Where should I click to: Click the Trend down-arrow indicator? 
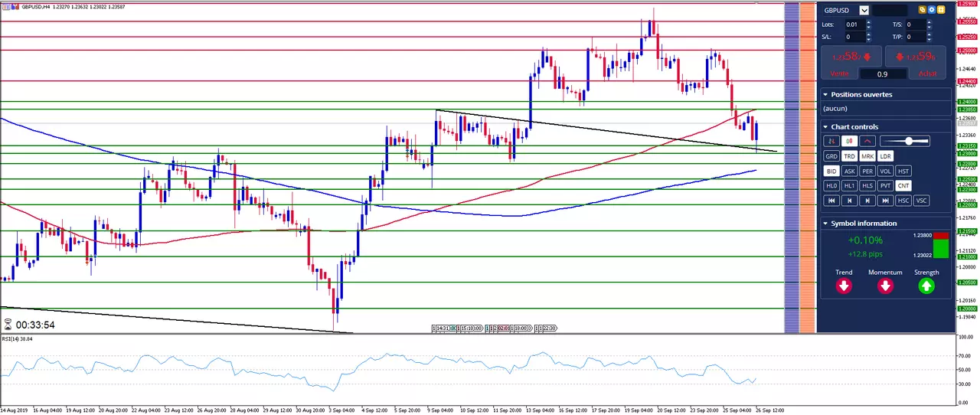click(x=844, y=286)
